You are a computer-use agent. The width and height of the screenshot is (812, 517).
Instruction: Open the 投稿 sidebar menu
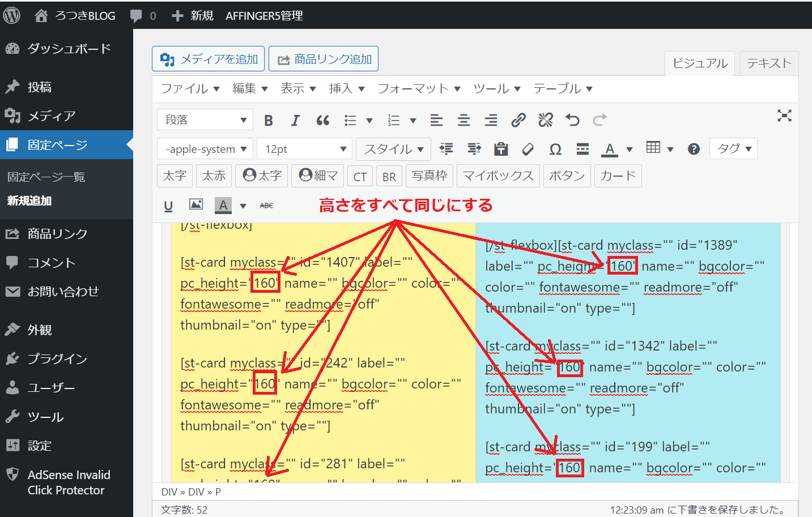(x=66, y=87)
